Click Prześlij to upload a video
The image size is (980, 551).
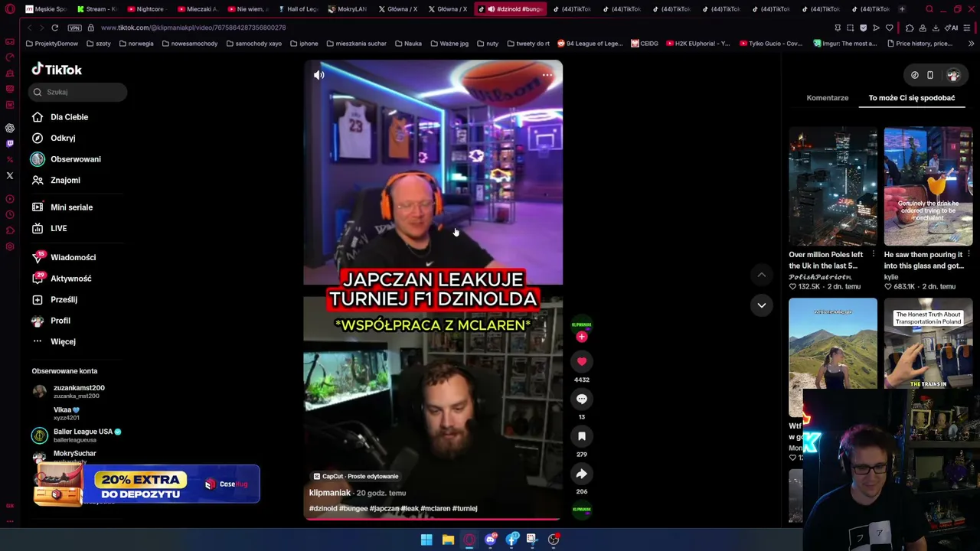pyautogui.click(x=54, y=299)
